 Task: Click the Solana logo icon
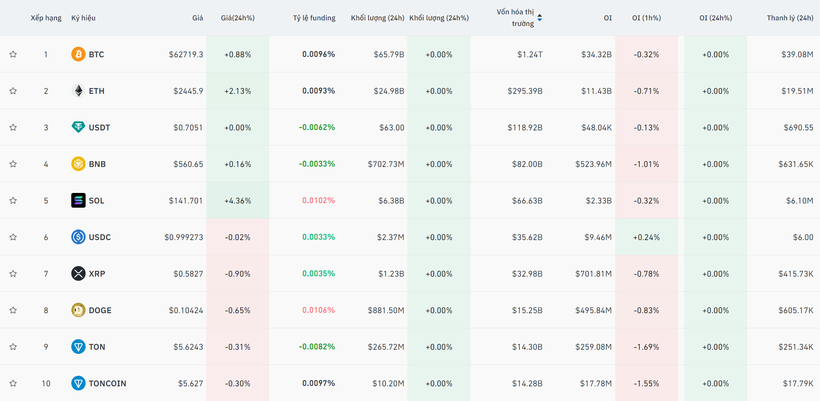[78, 200]
